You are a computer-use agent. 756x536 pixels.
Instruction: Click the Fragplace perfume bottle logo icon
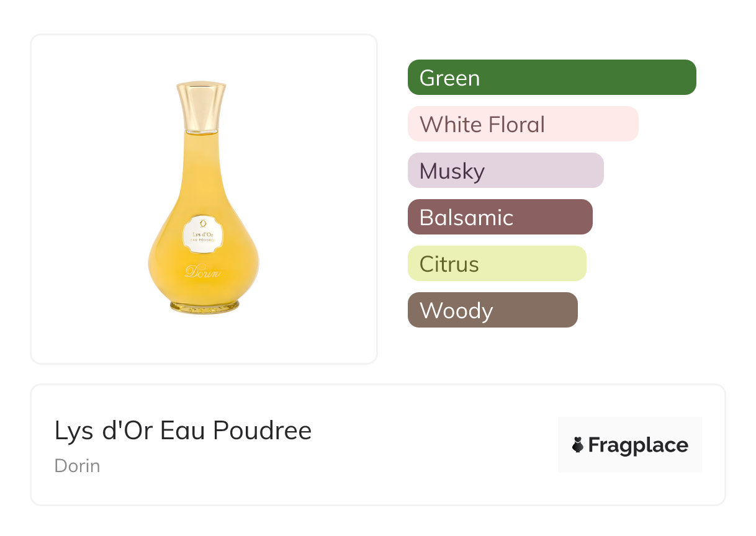(x=578, y=445)
